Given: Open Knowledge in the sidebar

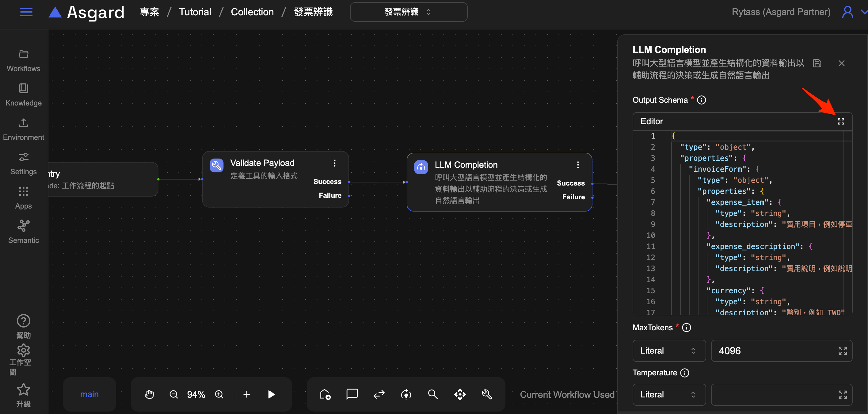Looking at the screenshot, I should click(24, 95).
